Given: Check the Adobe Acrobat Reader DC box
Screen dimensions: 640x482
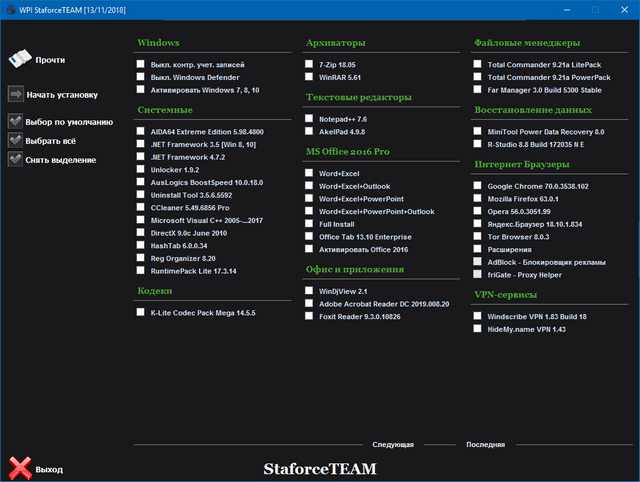Looking at the screenshot, I should click(311, 303).
